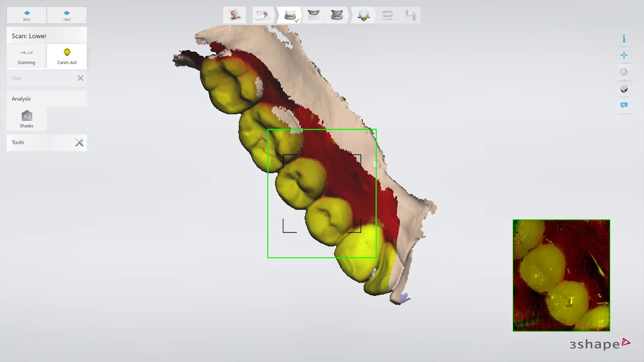Open the teeth measurement step
Screen dimensions: 644x362
coord(387,16)
